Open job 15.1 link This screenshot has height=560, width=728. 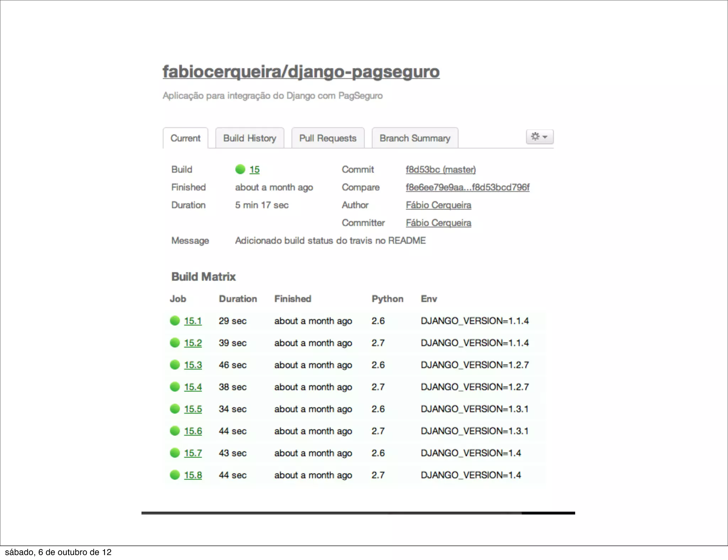(x=193, y=321)
